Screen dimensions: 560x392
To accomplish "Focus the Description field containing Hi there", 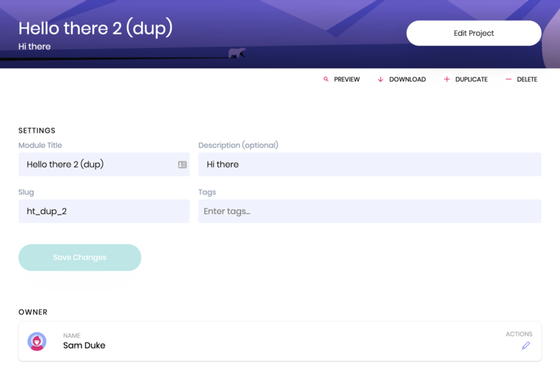I will (x=369, y=164).
